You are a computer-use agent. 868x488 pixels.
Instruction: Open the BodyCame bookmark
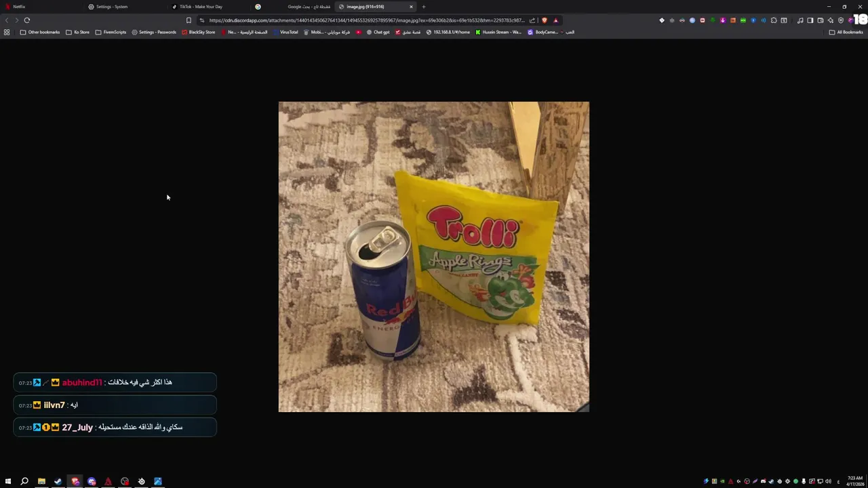(542, 32)
